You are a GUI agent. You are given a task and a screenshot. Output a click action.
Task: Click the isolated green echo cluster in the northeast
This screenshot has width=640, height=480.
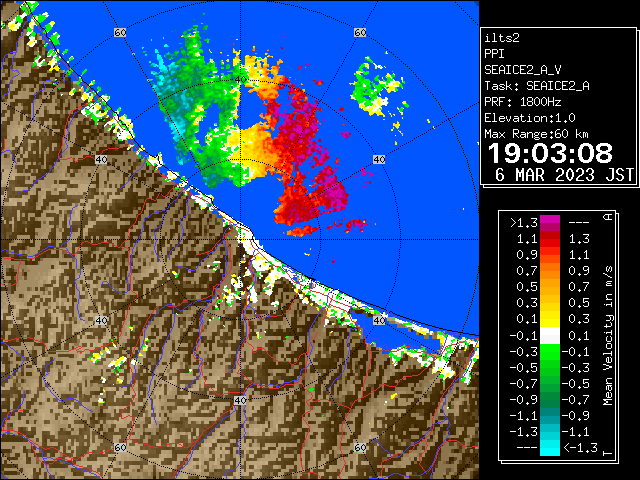click(376, 88)
